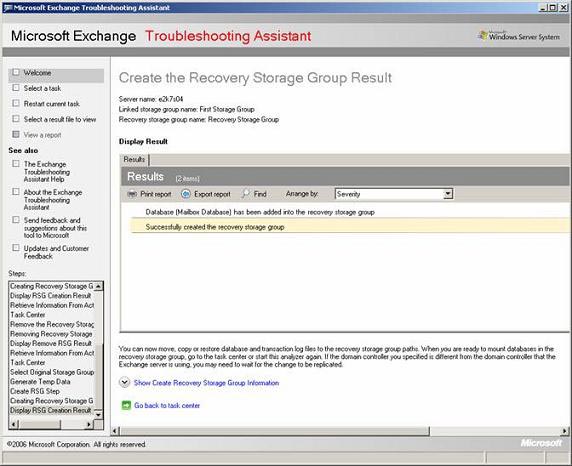
Task: Click main pane scroll left arrow
Action: pos(115,431)
